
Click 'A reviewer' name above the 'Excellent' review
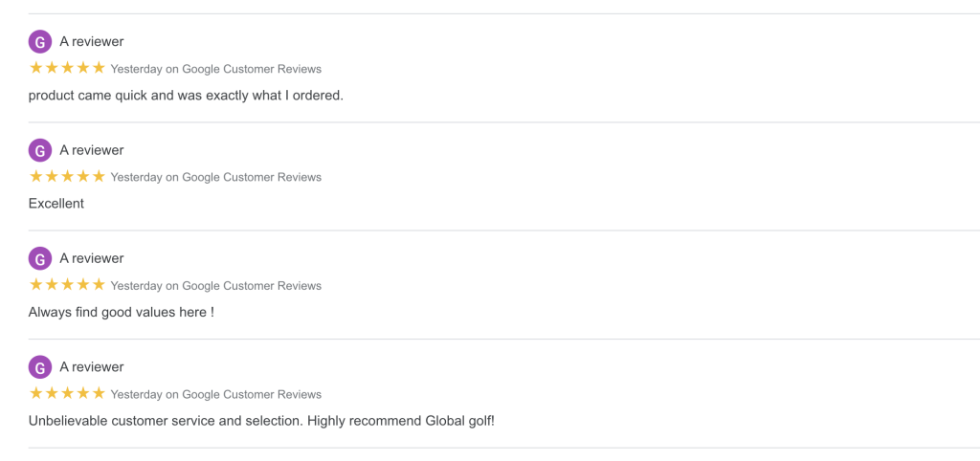tap(92, 150)
